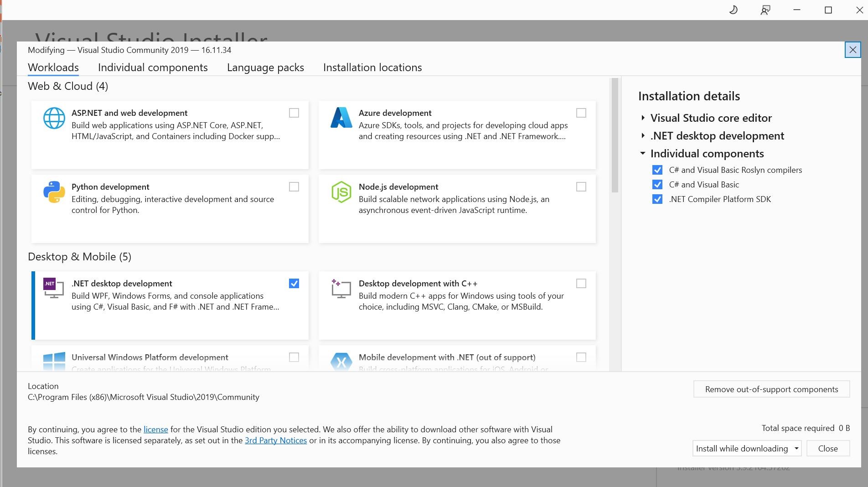868x487 pixels.
Task: Close the Modifying dialog with the X
Action: coord(852,50)
